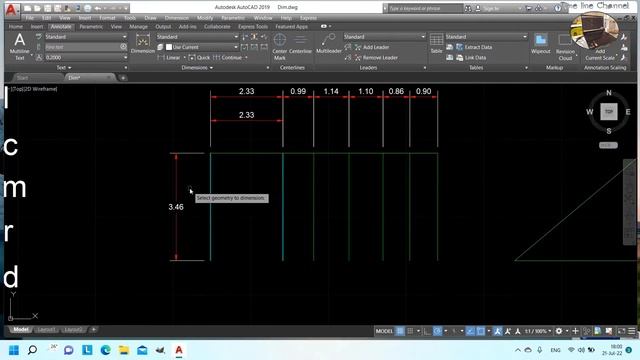Select the 3.46 vertical dimension text
Image resolution: width=640 pixels, height=360 pixels.
point(176,207)
